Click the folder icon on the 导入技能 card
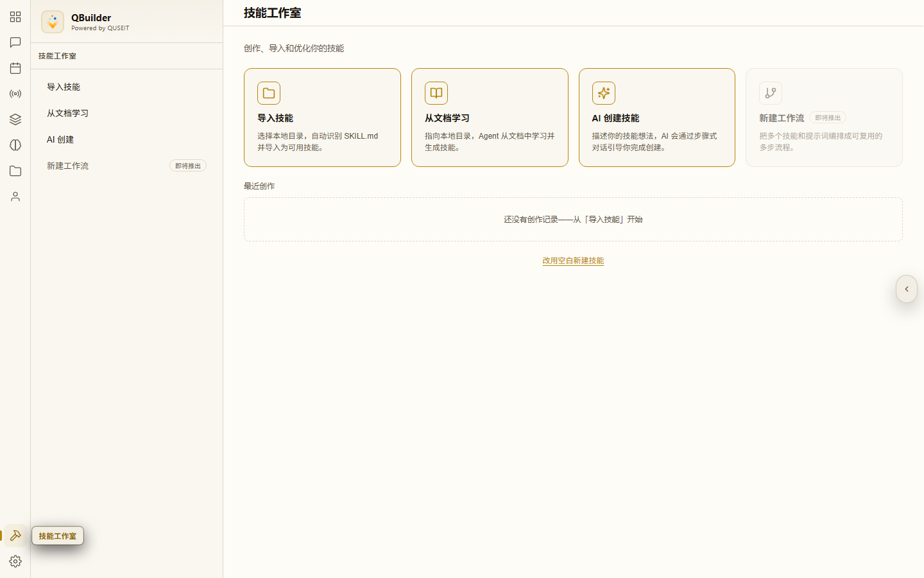The width and height of the screenshot is (924, 578). click(269, 93)
